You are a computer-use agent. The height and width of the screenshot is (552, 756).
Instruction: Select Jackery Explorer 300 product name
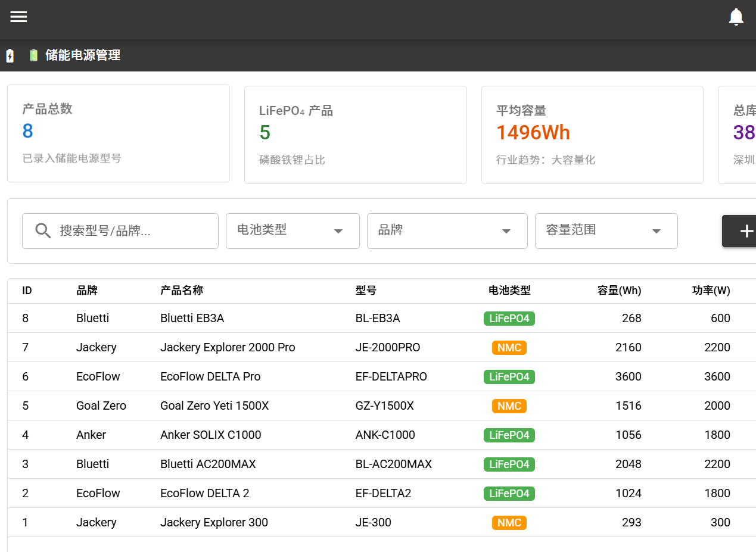(x=214, y=522)
